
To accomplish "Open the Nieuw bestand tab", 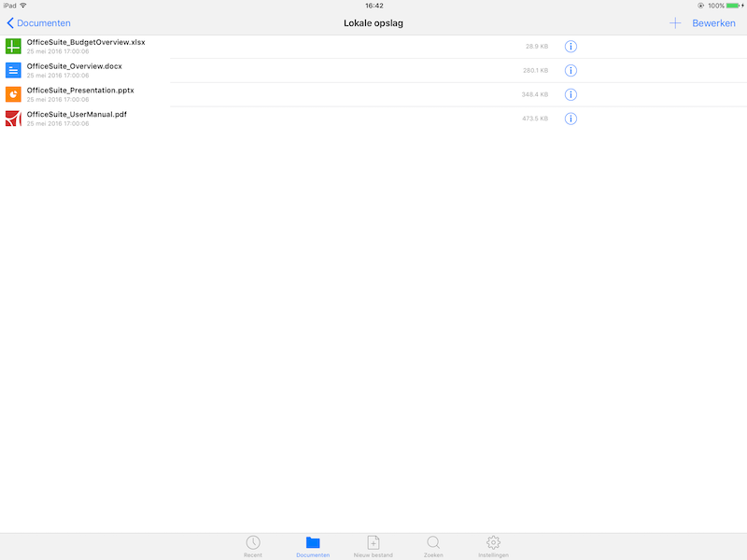I will coord(373,546).
